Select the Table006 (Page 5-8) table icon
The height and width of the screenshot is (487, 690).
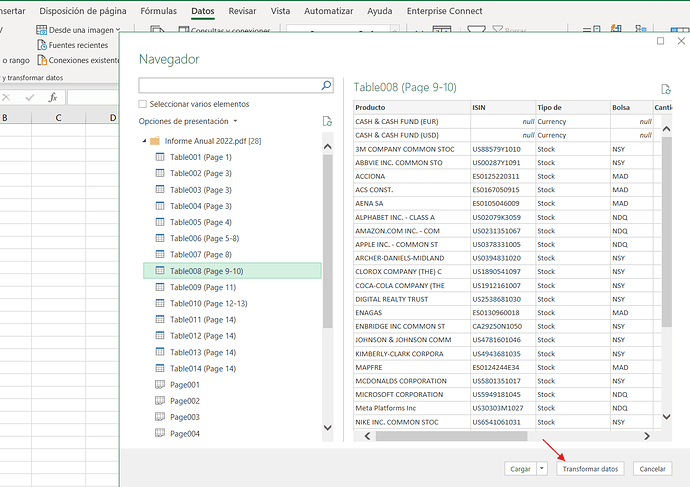[160, 238]
